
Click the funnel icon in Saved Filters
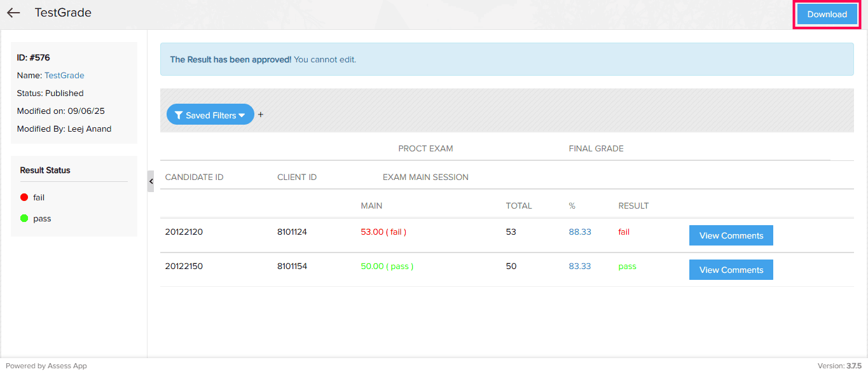[x=179, y=116]
